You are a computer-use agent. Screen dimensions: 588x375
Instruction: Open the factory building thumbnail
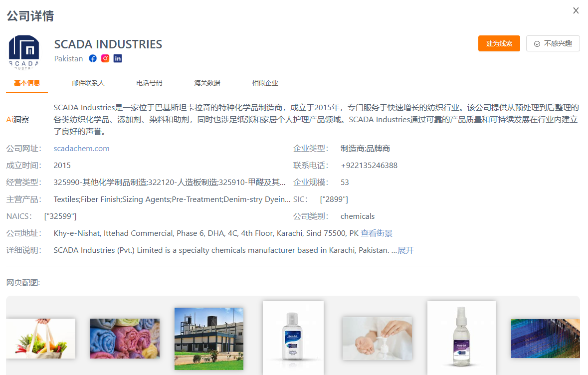209,339
